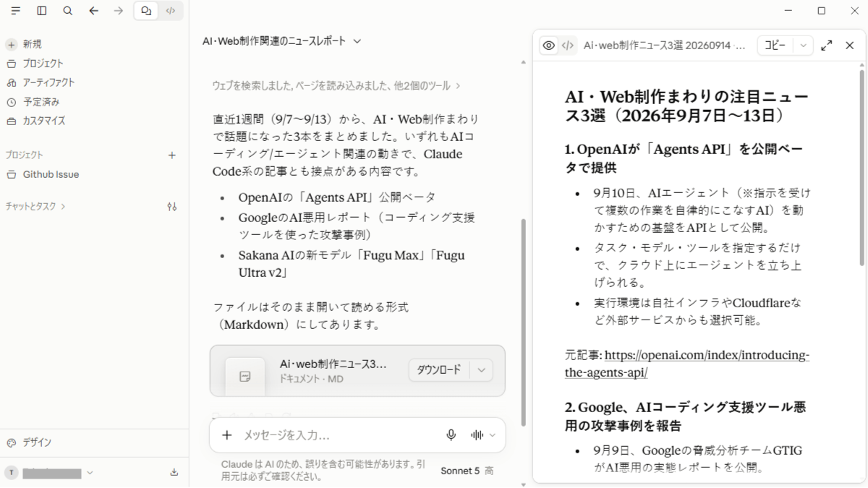Viewport: 868px width, 488px height.
Task: Start dictation with microphone icon
Action: pos(451,435)
